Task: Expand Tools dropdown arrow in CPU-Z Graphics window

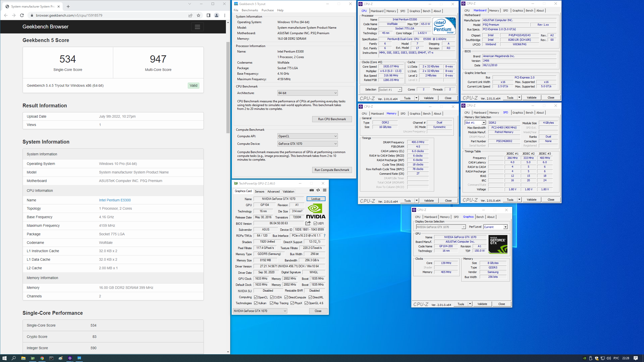Action: [470, 304]
